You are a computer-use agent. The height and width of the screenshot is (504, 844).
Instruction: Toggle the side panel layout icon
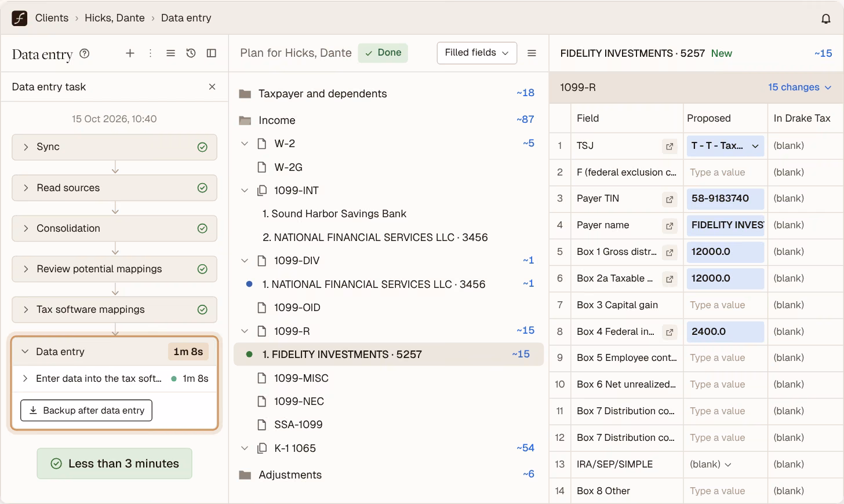[212, 53]
